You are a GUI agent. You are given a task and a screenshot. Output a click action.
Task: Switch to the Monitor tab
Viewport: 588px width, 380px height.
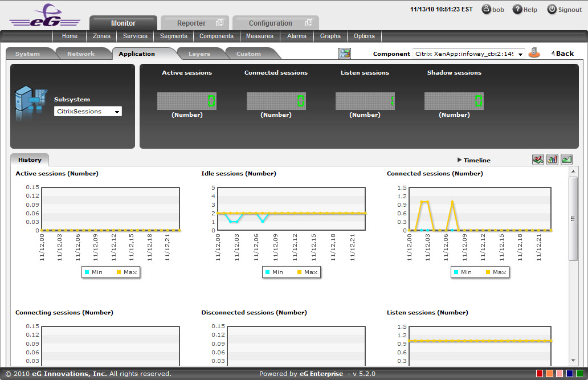coord(124,23)
